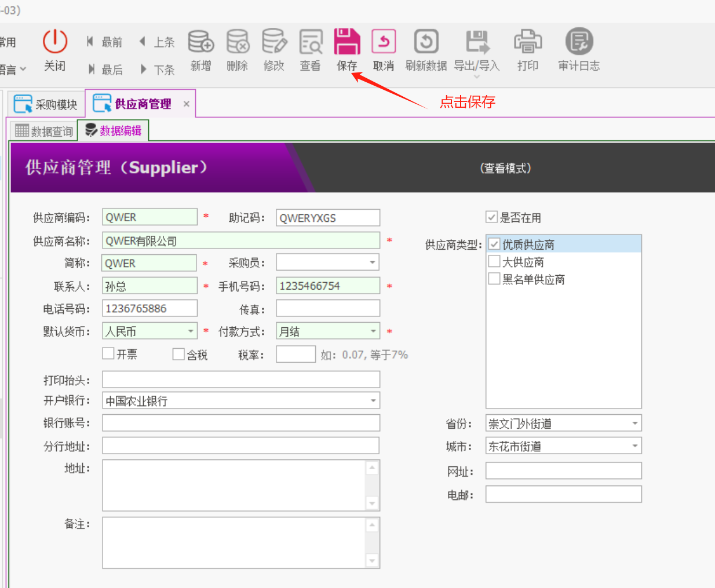This screenshot has height=588, width=715.
Task: Click the 刷新数据 refresh icon
Action: click(426, 42)
